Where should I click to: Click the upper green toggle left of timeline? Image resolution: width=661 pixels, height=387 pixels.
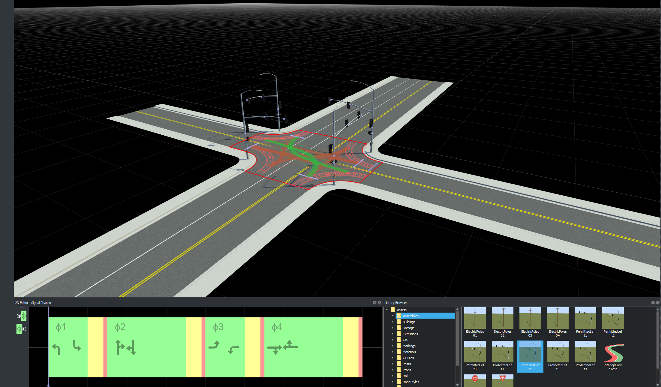point(23,315)
